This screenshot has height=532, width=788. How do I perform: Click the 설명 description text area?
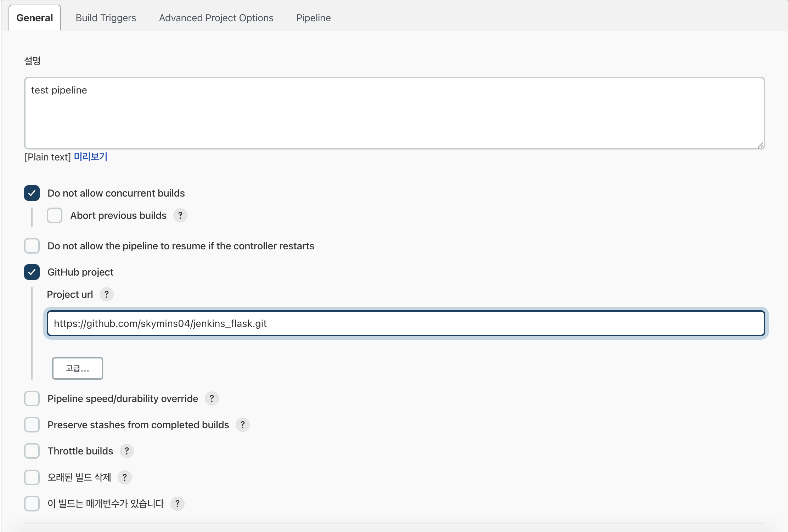point(394,113)
